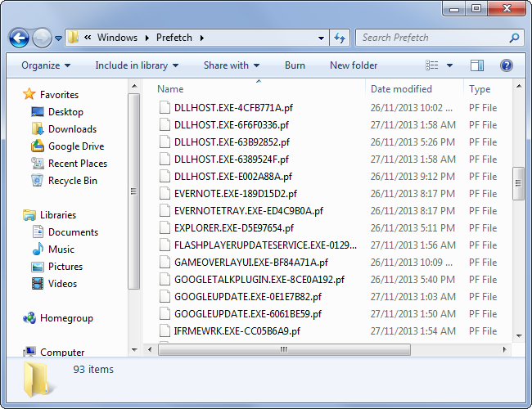This screenshot has width=532, height=409.
Task: Open the blue Help question mark
Action: pos(506,65)
